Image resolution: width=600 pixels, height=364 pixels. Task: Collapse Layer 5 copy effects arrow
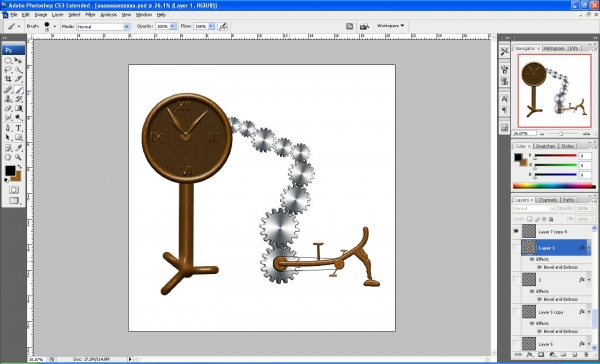pos(589,312)
